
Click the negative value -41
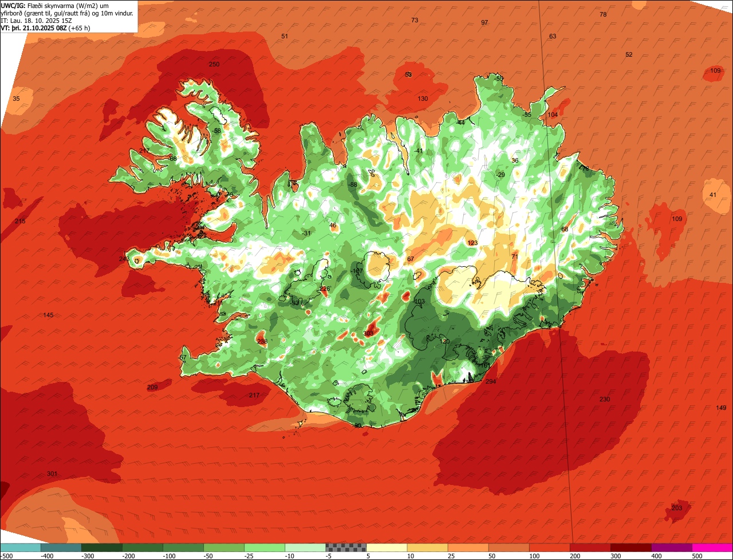pos(419,151)
